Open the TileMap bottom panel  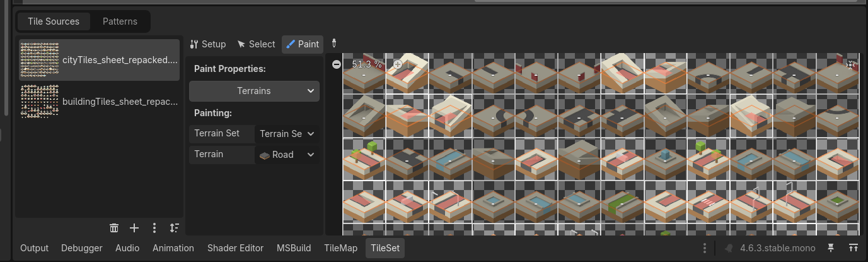tap(341, 248)
